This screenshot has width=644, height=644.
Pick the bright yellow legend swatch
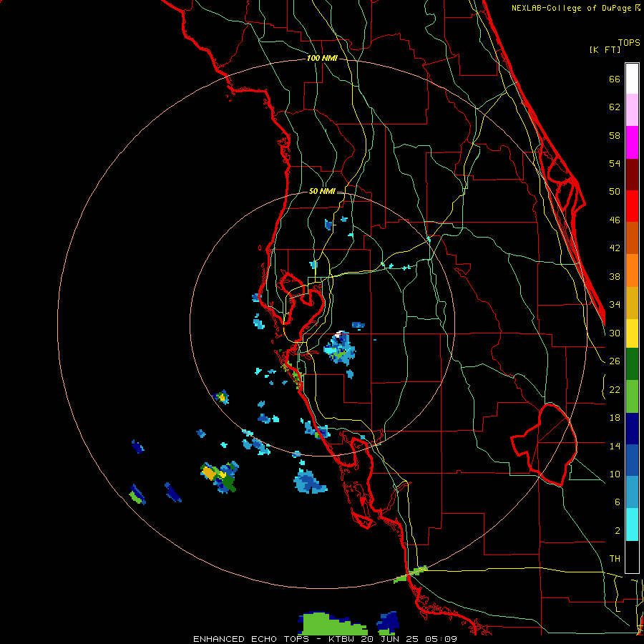coord(632,333)
